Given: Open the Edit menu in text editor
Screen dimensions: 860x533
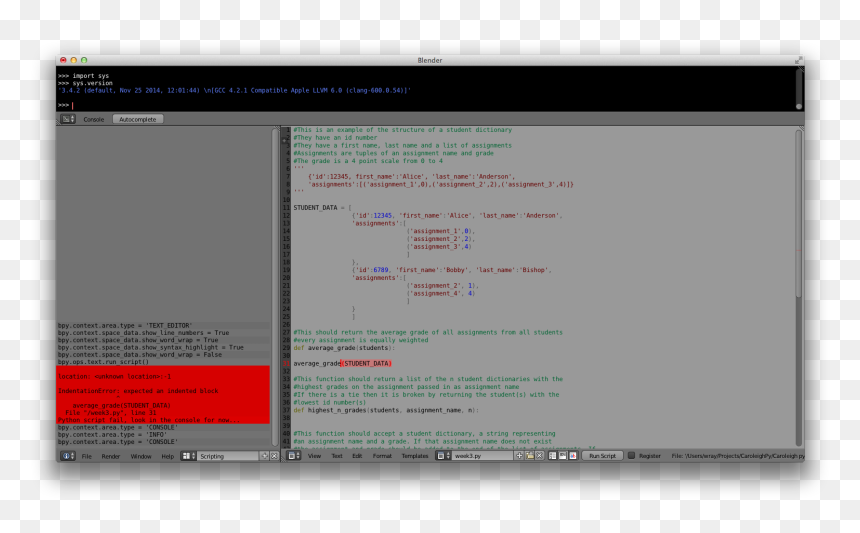Looking at the screenshot, I should coord(357,456).
